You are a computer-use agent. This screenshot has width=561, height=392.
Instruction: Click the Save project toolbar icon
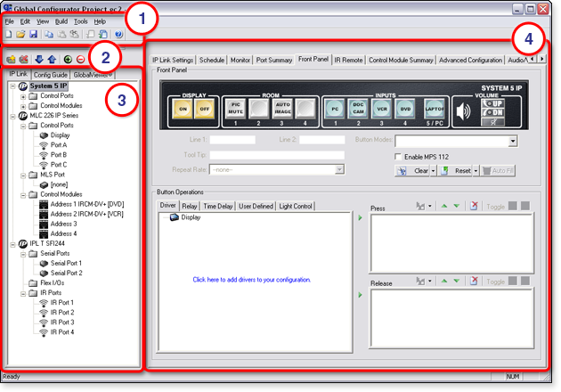pos(34,34)
